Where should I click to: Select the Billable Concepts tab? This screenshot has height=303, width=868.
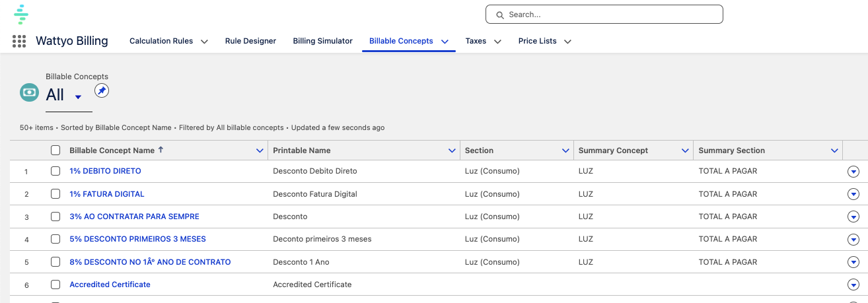pyautogui.click(x=401, y=41)
